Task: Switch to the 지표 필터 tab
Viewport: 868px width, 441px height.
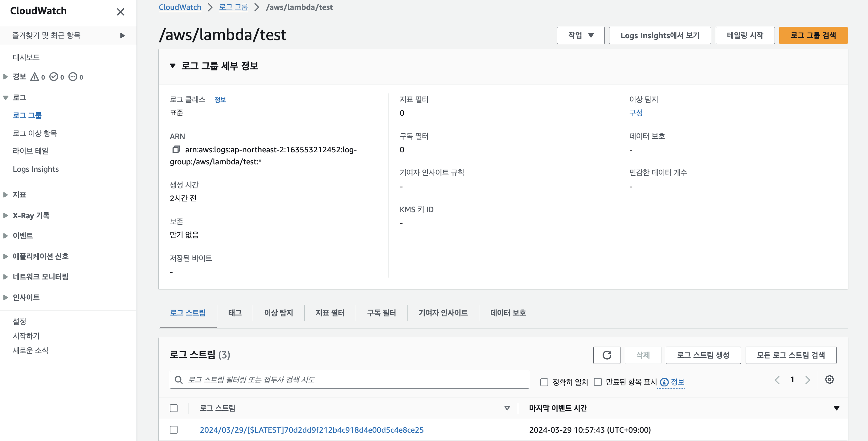Action: [330, 313]
